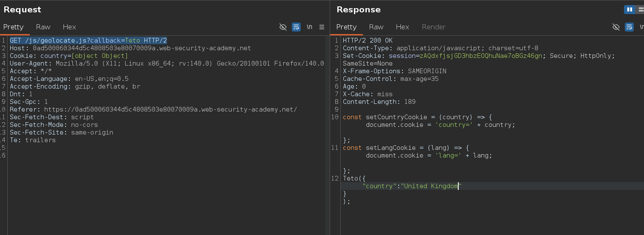644x235 pixels.
Task: Click the Sec-Gpc: 1 header line
Action: tap(29, 102)
